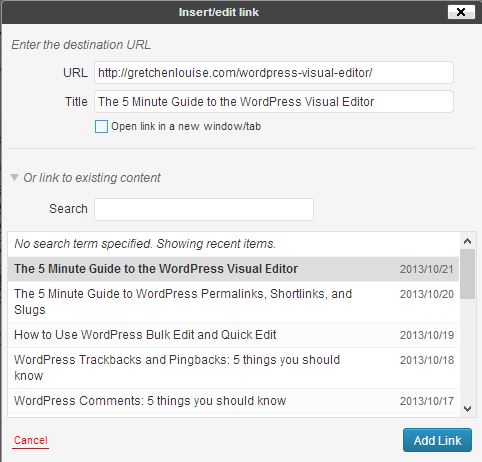Focus the URL input field
Screen dimensions: 482x462
(274, 73)
